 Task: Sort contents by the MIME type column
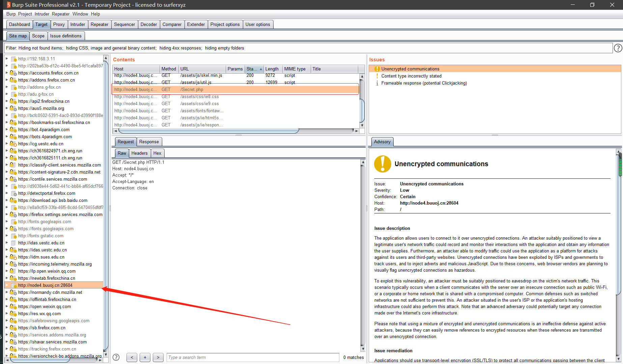[x=296, y=69]
